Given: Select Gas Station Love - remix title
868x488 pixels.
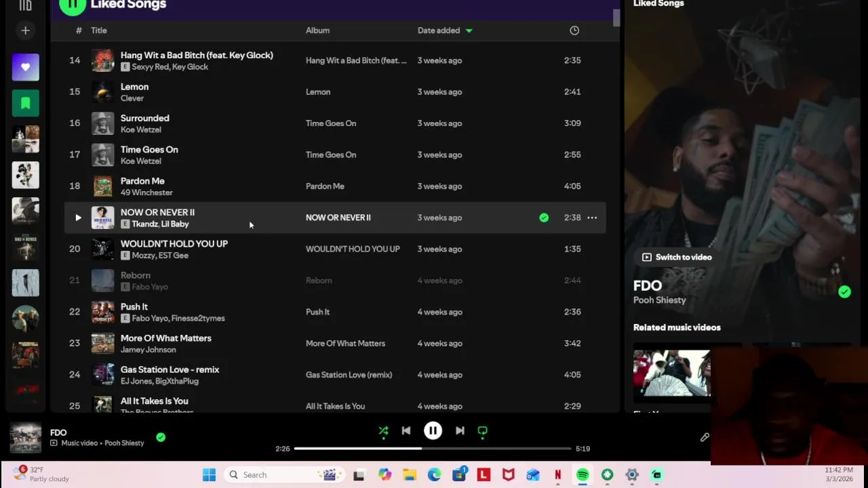Looking at the screenshot, I should point(170,369).
